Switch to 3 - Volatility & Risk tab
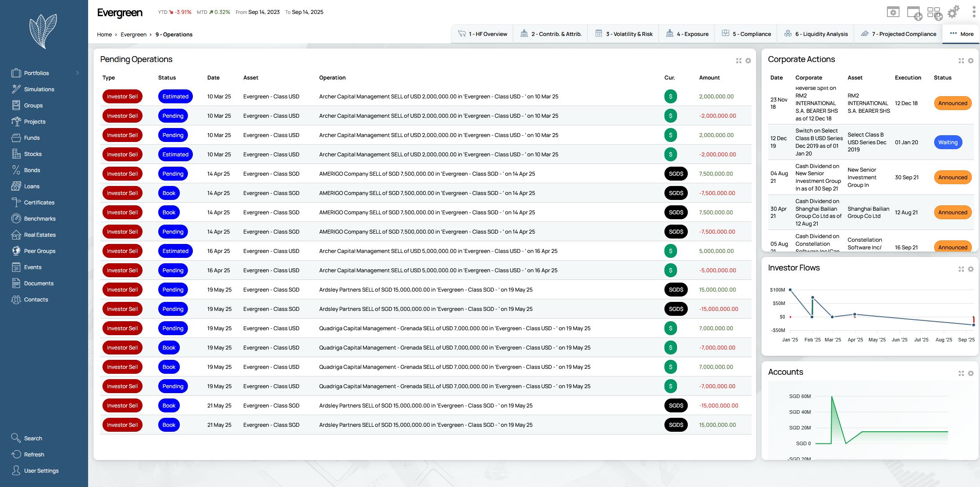Screen dimensions: 980x487 coord(624,34)
